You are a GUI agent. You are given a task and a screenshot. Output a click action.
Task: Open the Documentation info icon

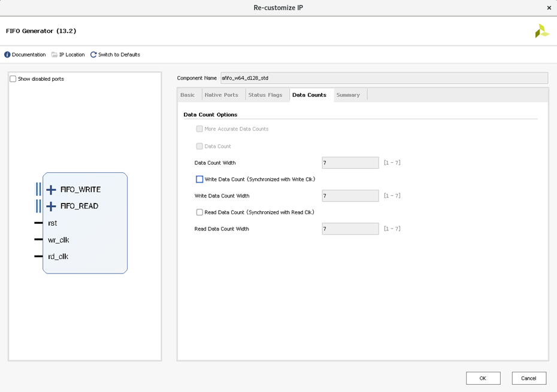pos(7,54)
